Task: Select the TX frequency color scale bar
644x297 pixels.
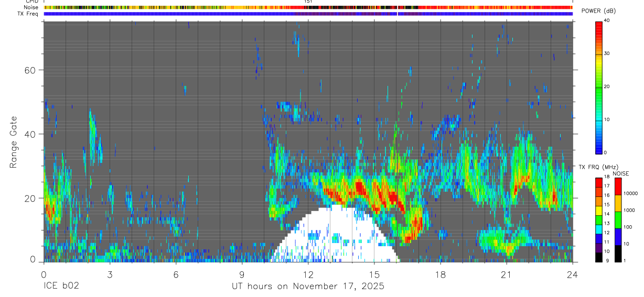Action: 599,219
